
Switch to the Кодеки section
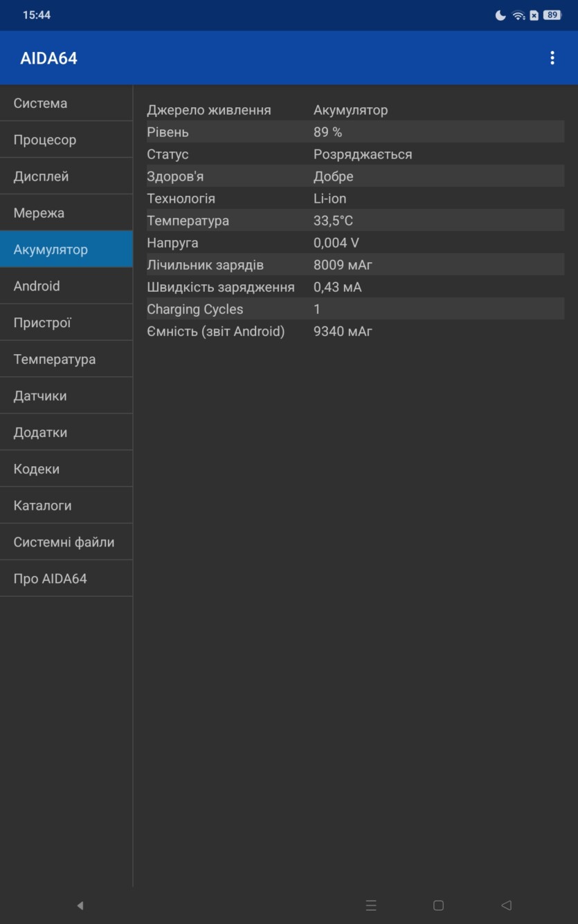pyautogui.click(x=66, y=470)
